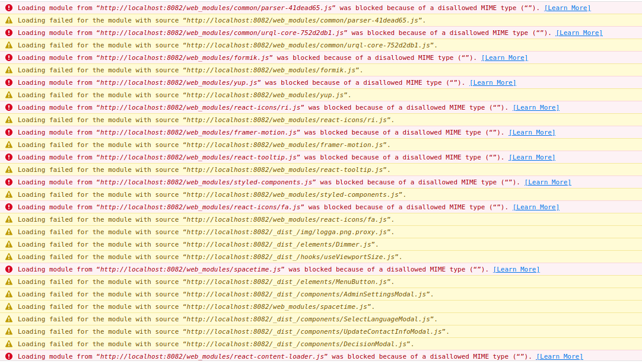This screenshot has height=364, width=642.
Task: Click warning icon on styled-components.js loading failed row
Action: click(9, 194)
